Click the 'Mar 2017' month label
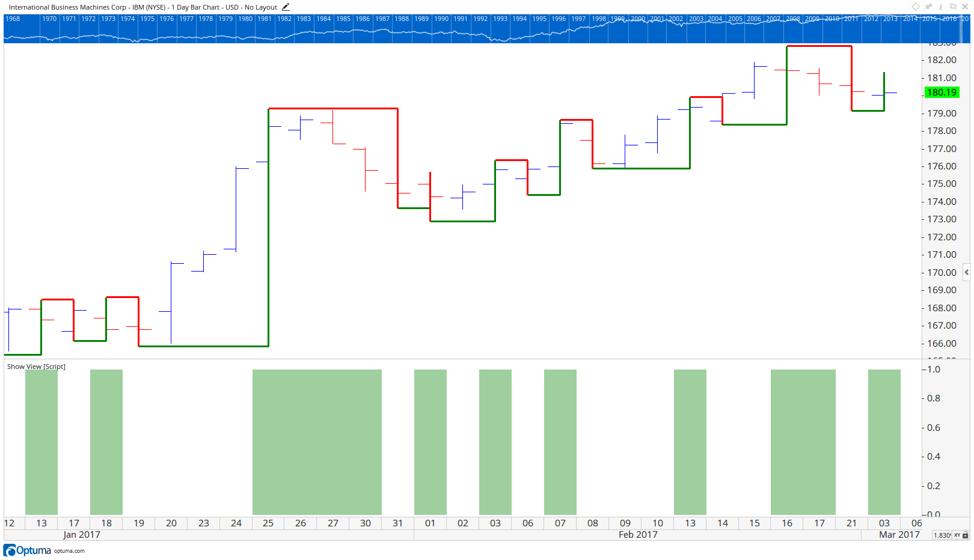Screen dimensions: 974x560 pos(899,535)
